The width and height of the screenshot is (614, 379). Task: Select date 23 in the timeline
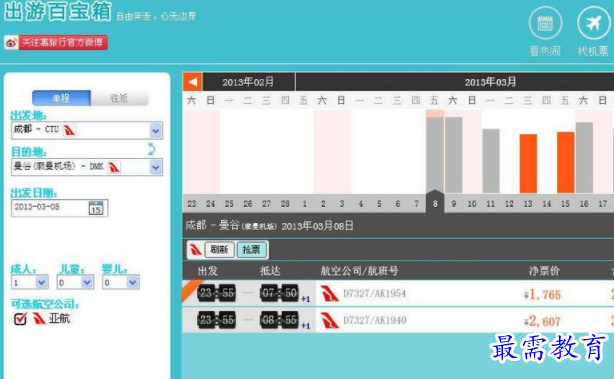coord(191,204)
